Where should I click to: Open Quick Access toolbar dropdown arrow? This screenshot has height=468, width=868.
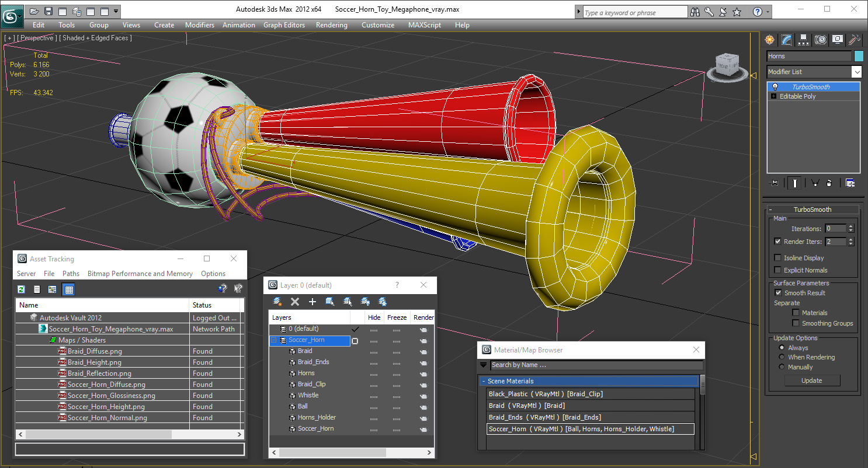[x=116, y=11]
